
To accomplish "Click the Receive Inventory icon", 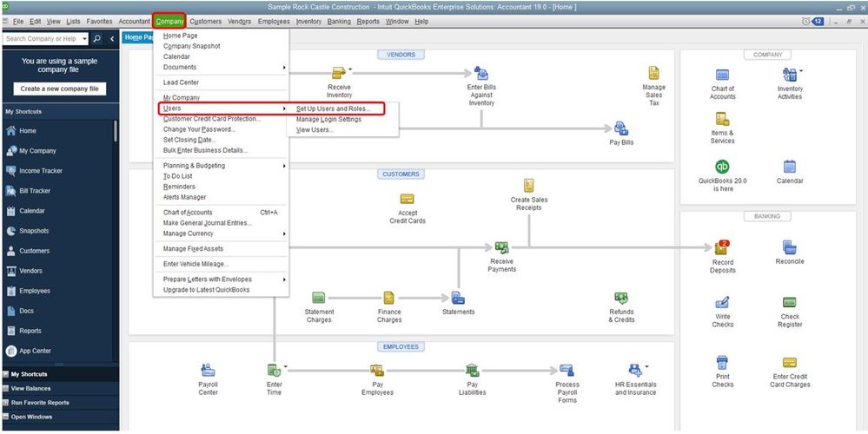I will click(338, 73).
